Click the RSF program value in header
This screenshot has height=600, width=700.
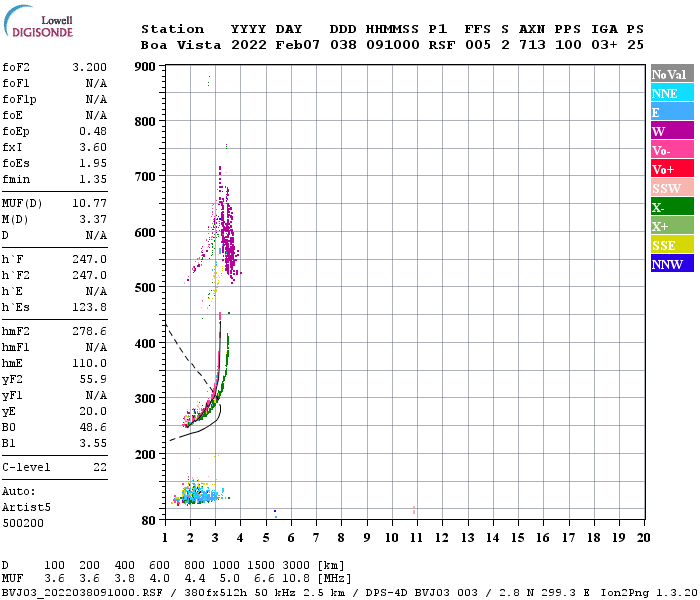[442, 45]
